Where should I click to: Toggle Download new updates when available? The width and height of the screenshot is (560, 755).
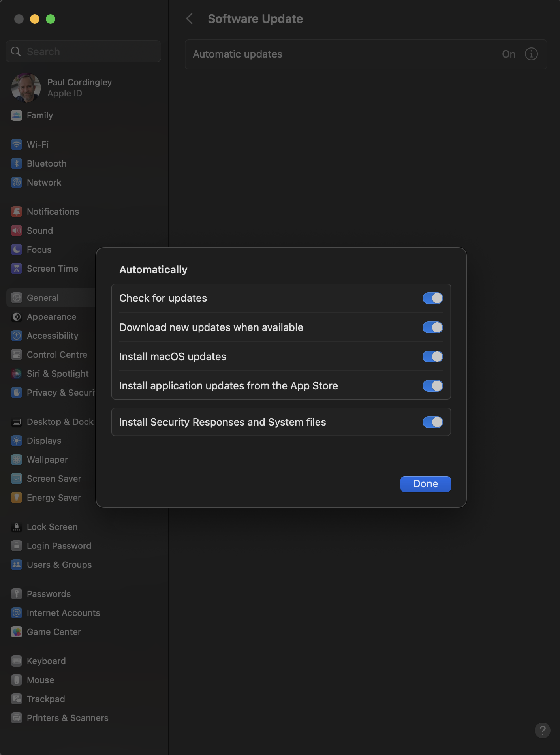[x=432, y=327]
